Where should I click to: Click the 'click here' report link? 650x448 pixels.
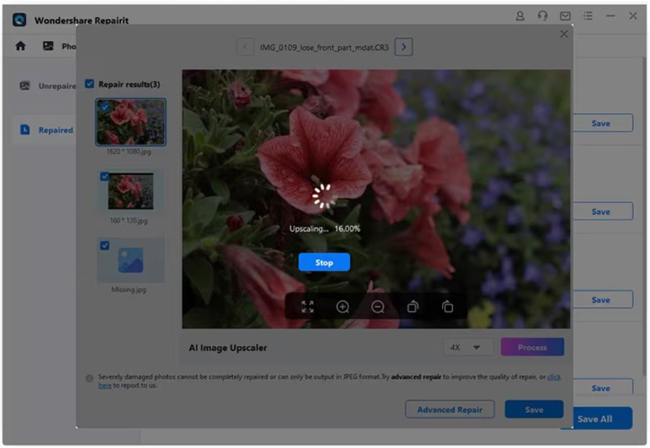554,377
